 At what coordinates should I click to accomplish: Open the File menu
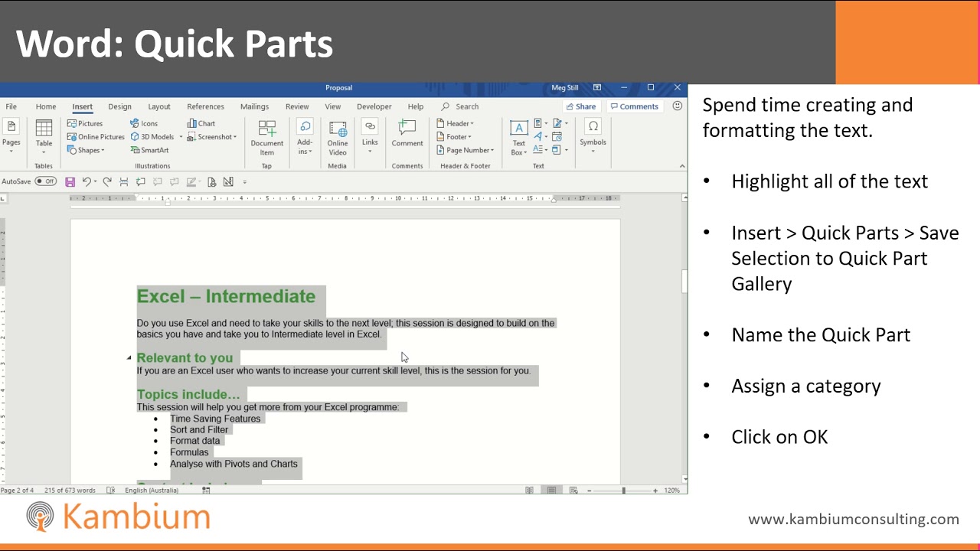point(11,106)
